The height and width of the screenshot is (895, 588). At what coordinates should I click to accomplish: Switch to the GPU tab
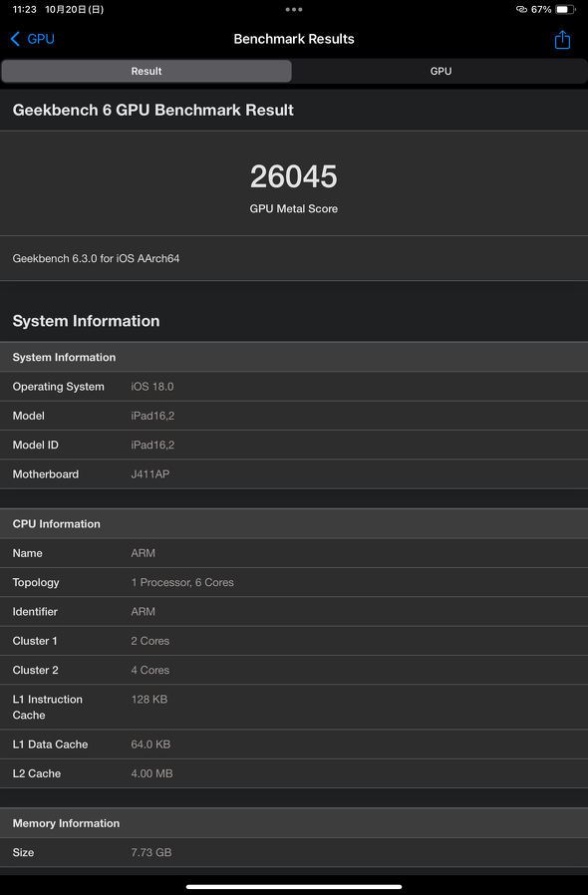[440, 71]
